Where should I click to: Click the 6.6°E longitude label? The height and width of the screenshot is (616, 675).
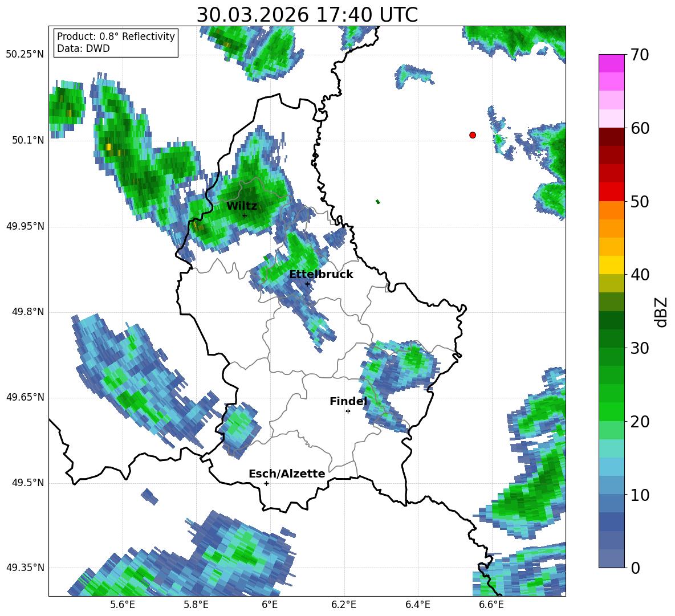[491, 605]
